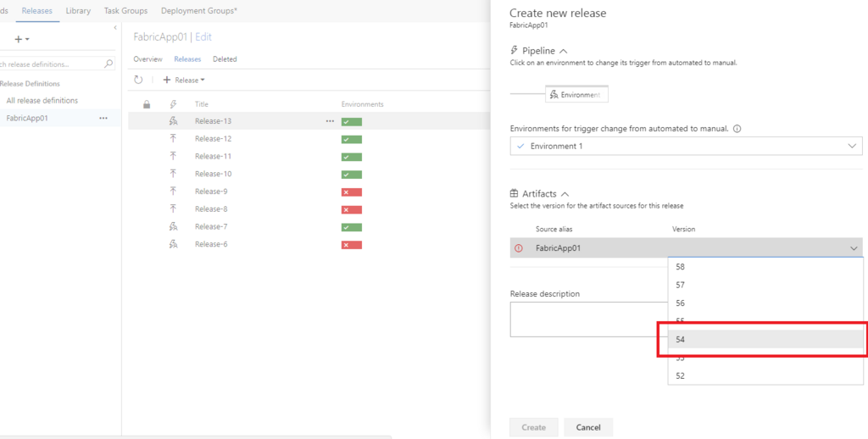Open the ellipsis menu for FabricApp01 definition
868x439 pixels.
pyautogui.click(x=103, y=118)
